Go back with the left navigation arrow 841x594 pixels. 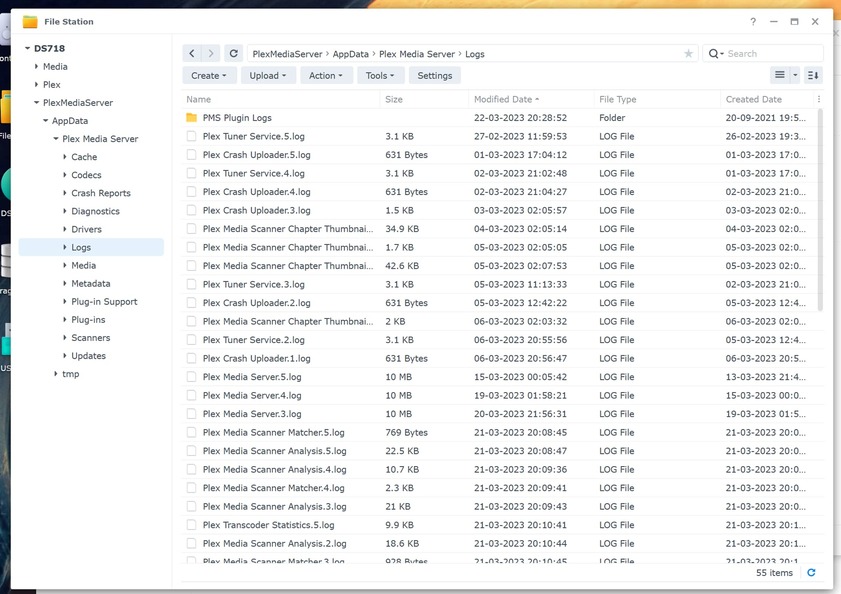coord(191,54)
